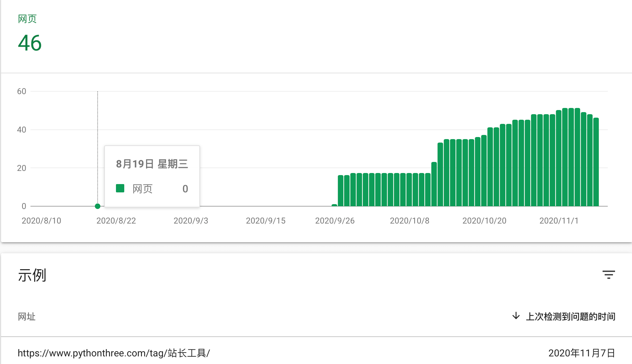Click the 2020/8/10 axis date label

click(x=41, y=221)
